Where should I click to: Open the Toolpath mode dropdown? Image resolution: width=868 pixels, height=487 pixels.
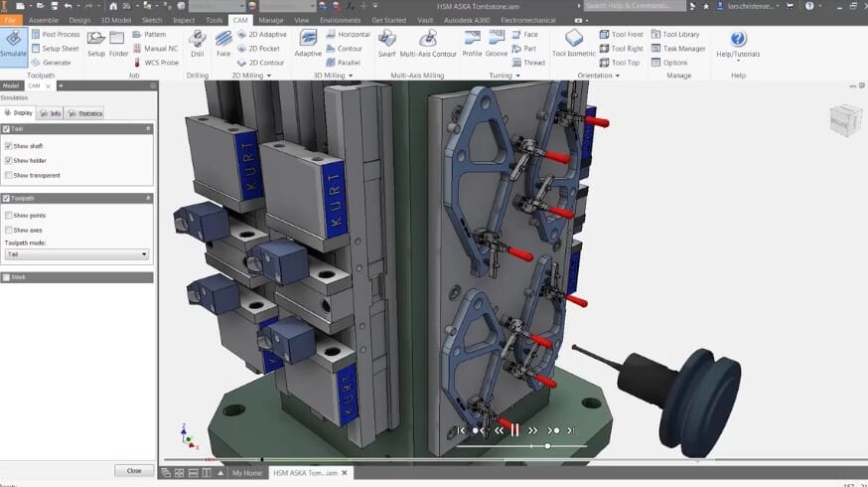click(76, 254)
